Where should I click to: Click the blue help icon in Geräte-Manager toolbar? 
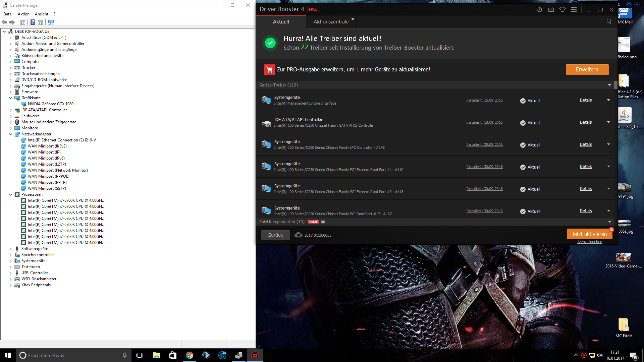[33, 22]
